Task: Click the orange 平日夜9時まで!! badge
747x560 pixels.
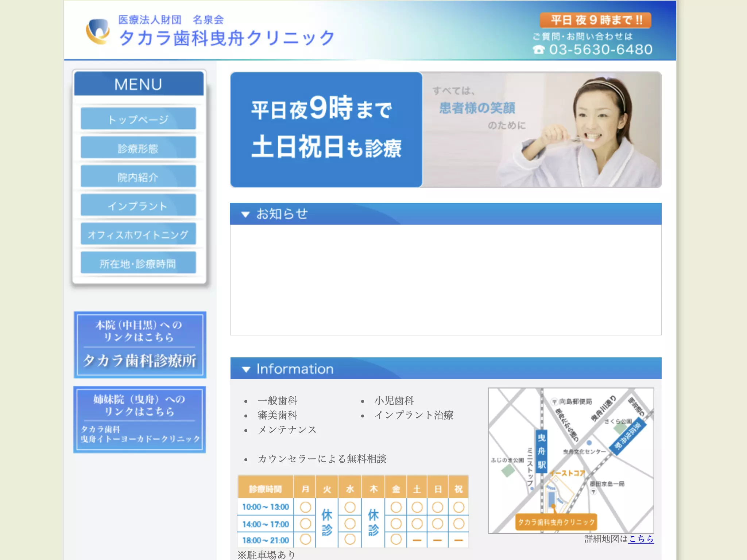Action: 595,20
